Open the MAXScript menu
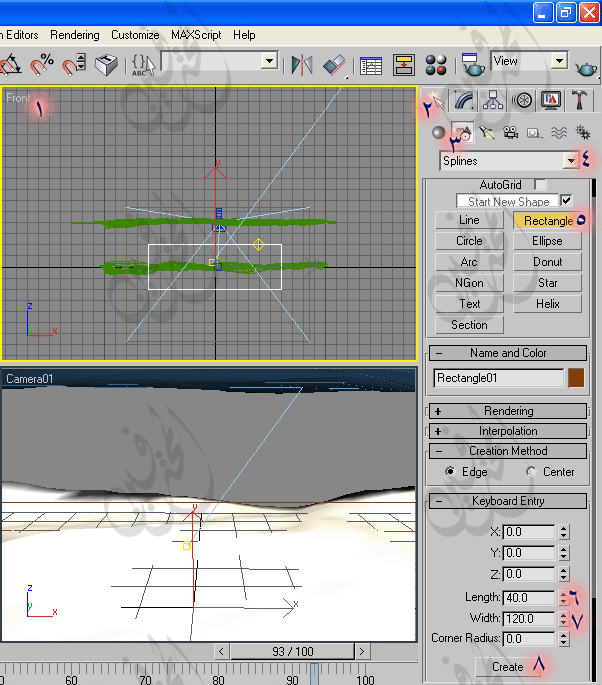Viewport: 602px width, 685px height. pos(196,35)
